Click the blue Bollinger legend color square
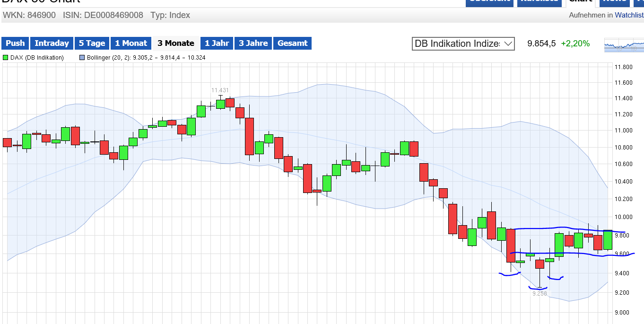This screenshot has height=324, width=644. [x=82, y=58]
